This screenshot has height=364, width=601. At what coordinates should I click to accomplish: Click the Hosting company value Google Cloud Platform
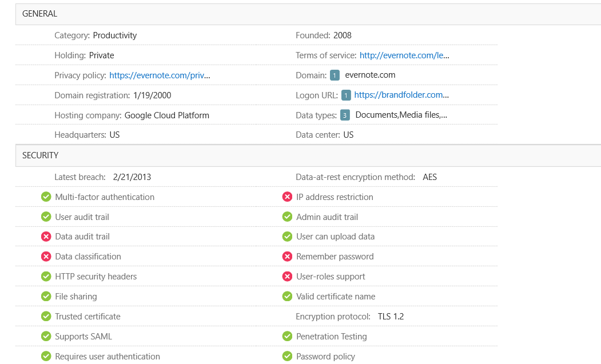coord(167,115)
